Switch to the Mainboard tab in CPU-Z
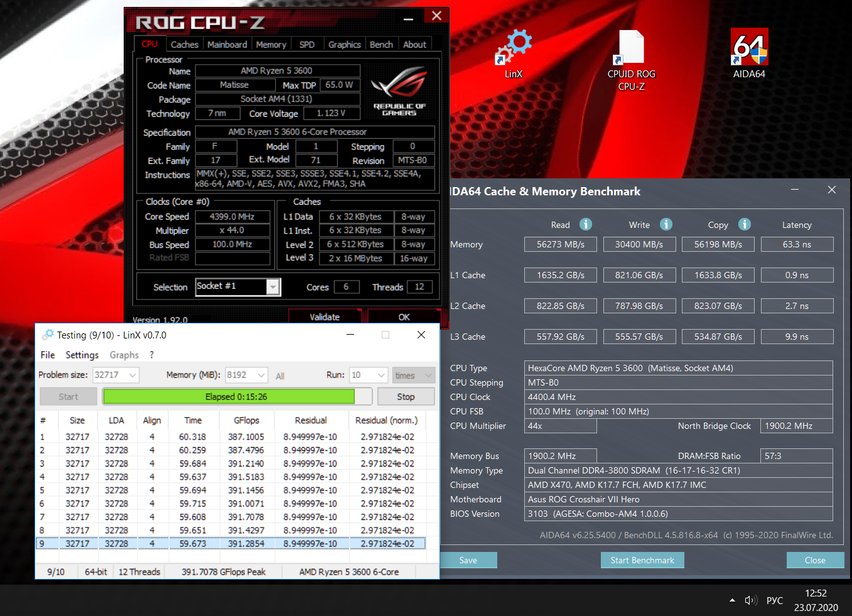 pos(227,45)
